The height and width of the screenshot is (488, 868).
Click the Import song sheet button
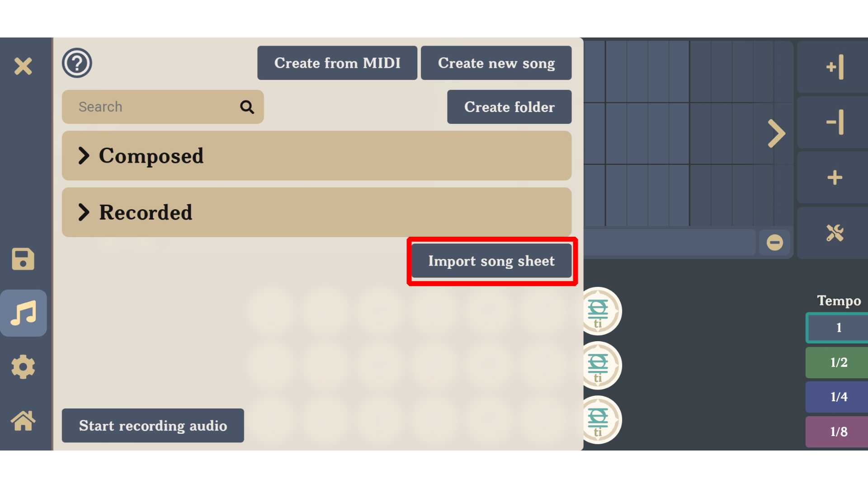pos(491,260)
